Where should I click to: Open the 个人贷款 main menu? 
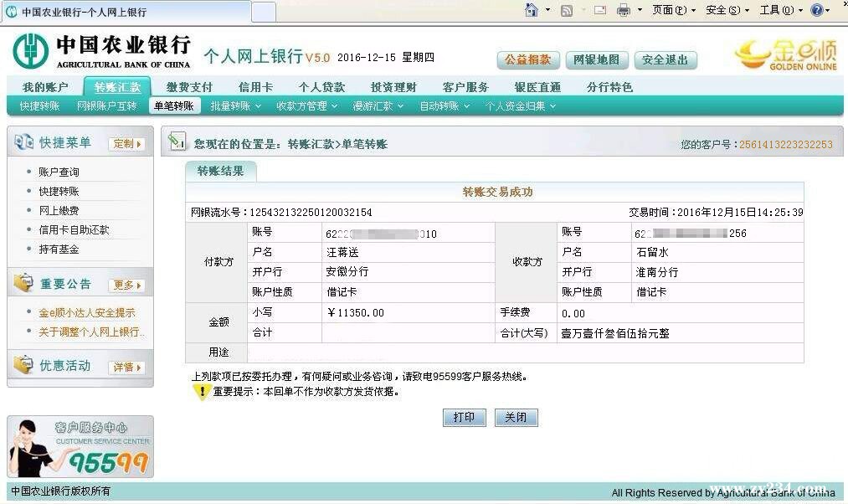coord(321,87)
